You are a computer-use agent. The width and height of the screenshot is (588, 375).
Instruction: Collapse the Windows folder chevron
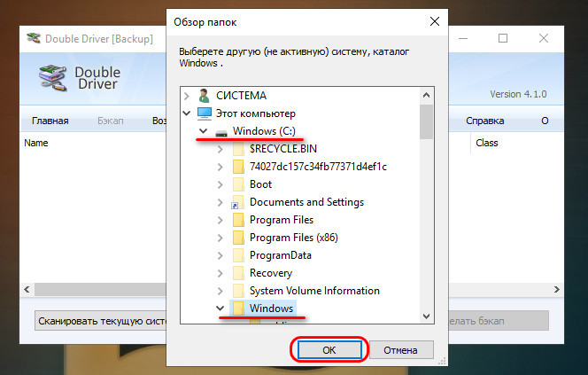pos(220,309)
